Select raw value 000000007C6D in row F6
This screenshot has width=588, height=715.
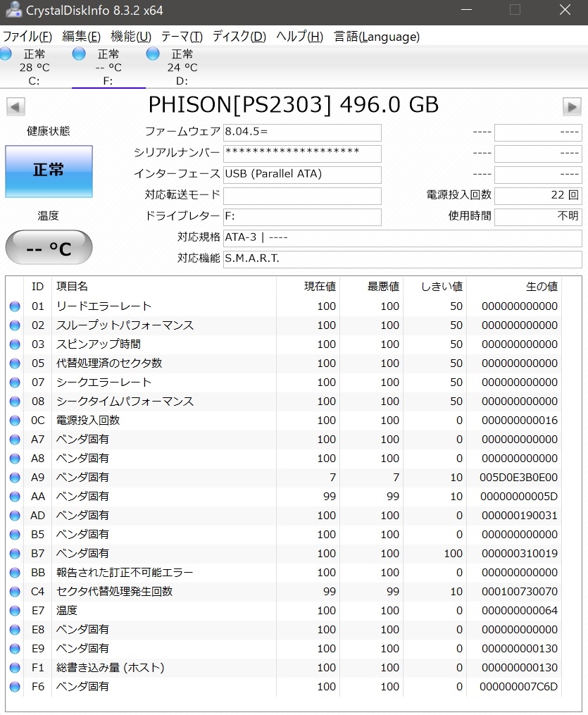click(519, 686)
